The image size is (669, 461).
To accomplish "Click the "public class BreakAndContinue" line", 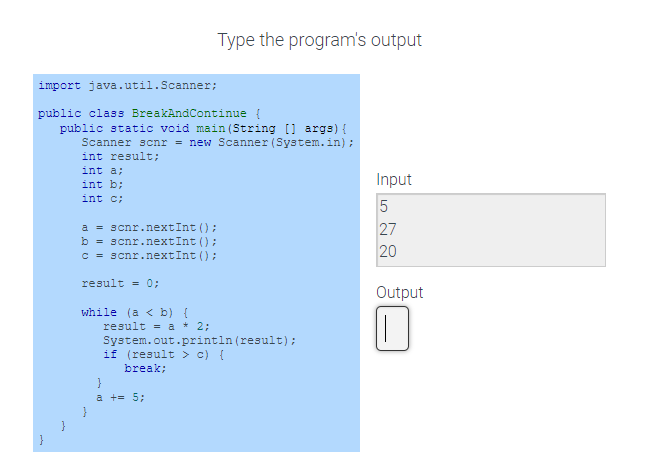I will point(149,114).
